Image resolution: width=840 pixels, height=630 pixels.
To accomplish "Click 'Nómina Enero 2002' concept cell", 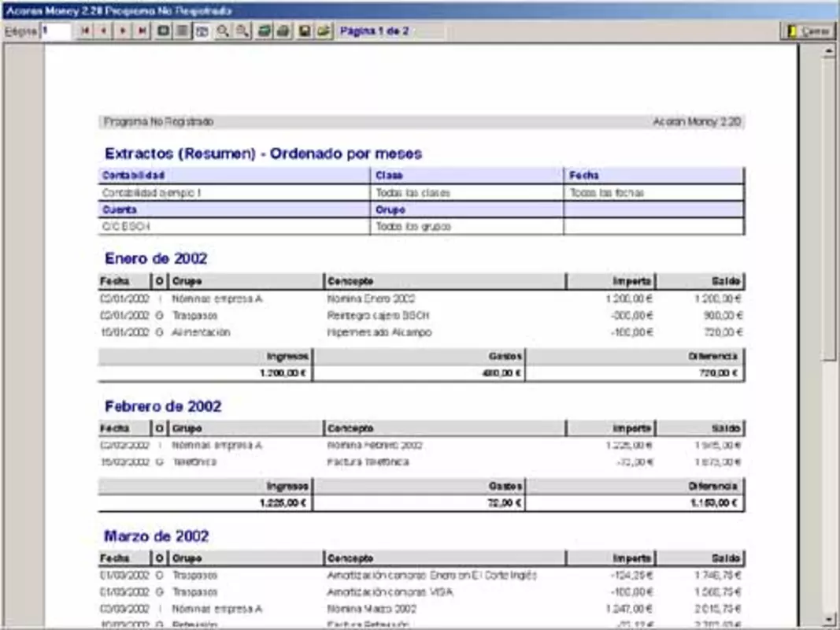I will tap(371, 298).
